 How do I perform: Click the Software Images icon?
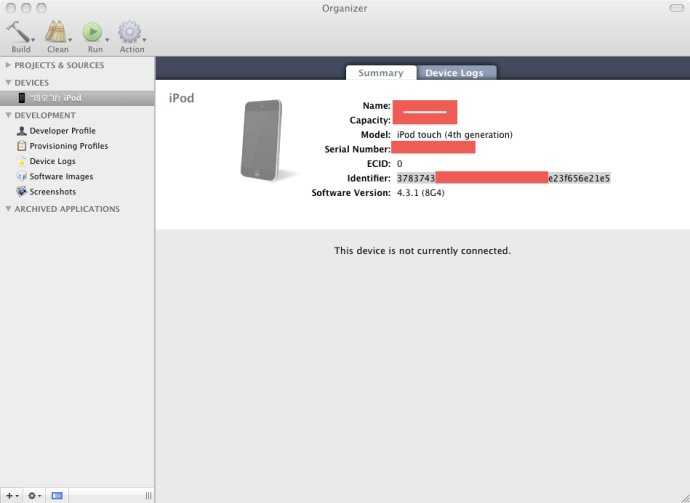[21, 176]
